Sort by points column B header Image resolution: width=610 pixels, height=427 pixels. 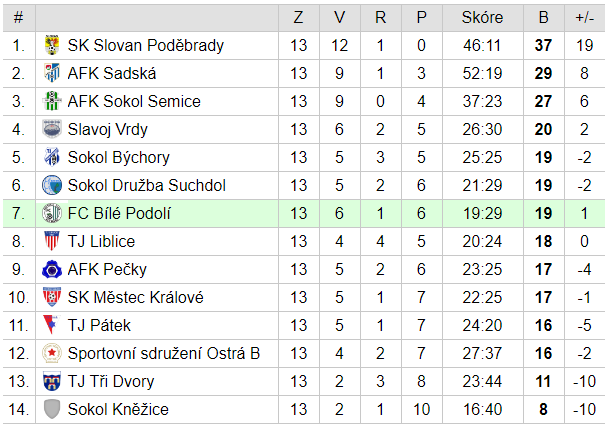point(544,17)
